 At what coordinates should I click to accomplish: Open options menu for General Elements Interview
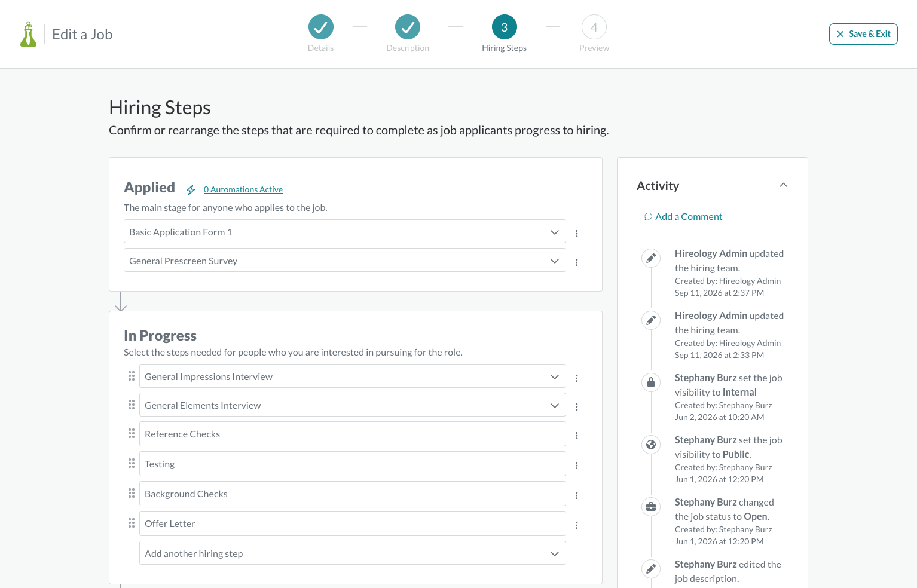point(577,407)
